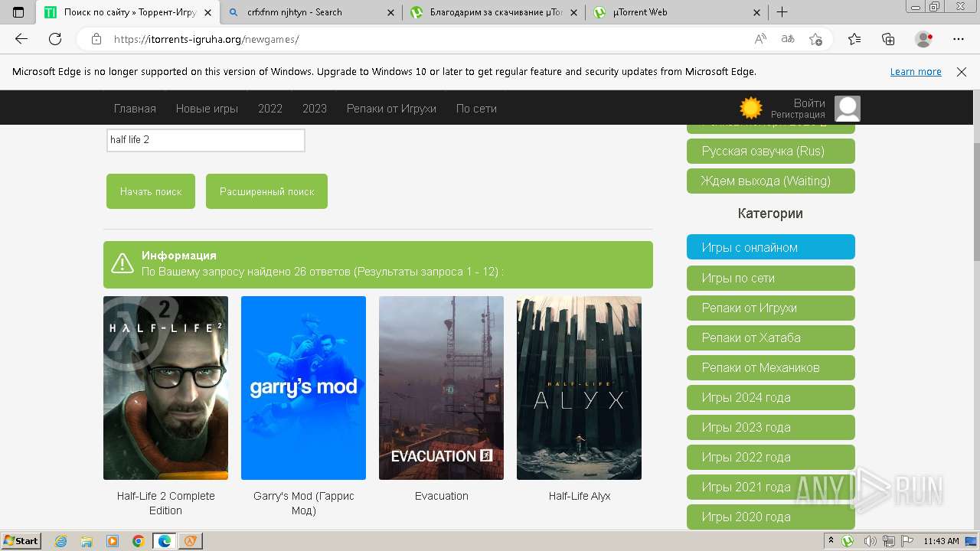Click the 'half life 2' search field

coord(206,140)
